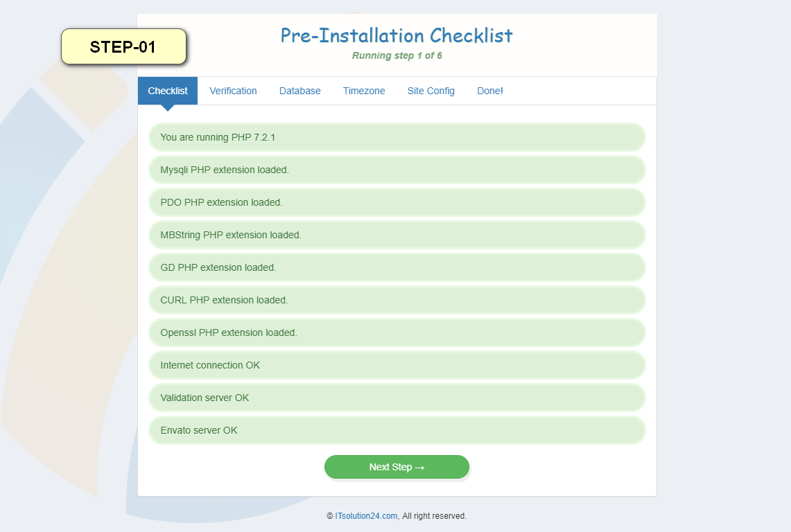The image size is (791, 532).
Task: Select the Envato server OK message
Action: point(397,430)
